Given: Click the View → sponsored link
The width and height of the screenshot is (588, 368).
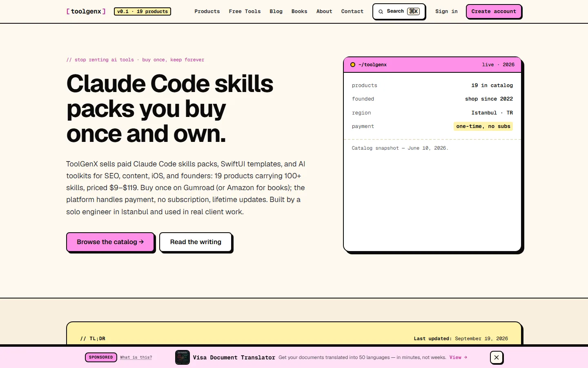Looking at the screenshot, I should [458, 357].
